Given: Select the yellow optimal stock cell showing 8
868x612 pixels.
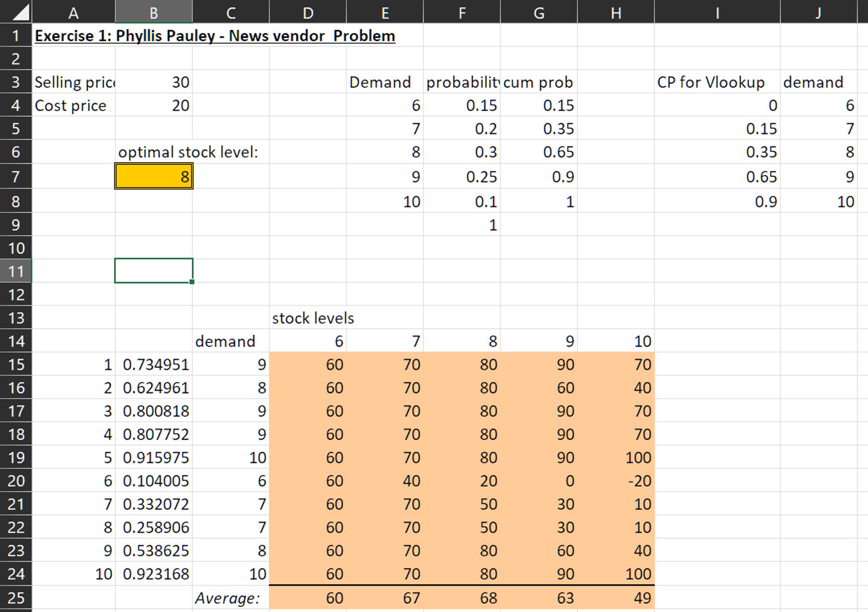Looking at the screenshot, I should point(154,176).
